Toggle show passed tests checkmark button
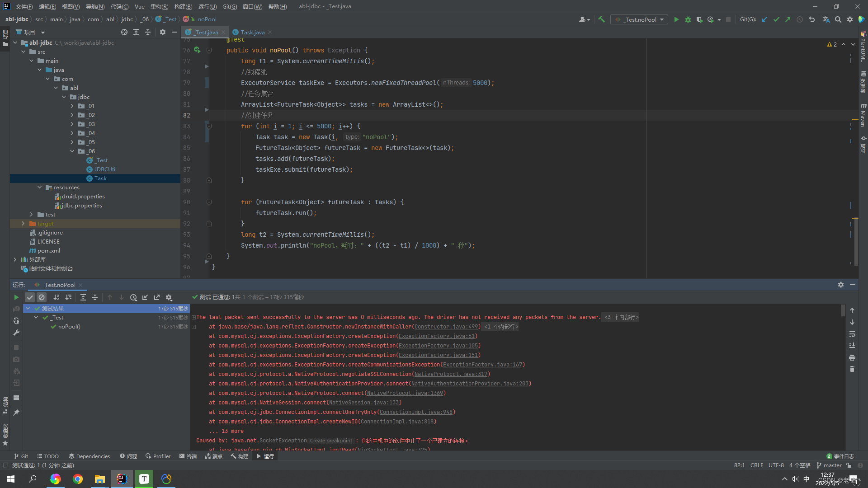This screenshot has height=488, width=868. pyautogui.click(x=30, y=297)
